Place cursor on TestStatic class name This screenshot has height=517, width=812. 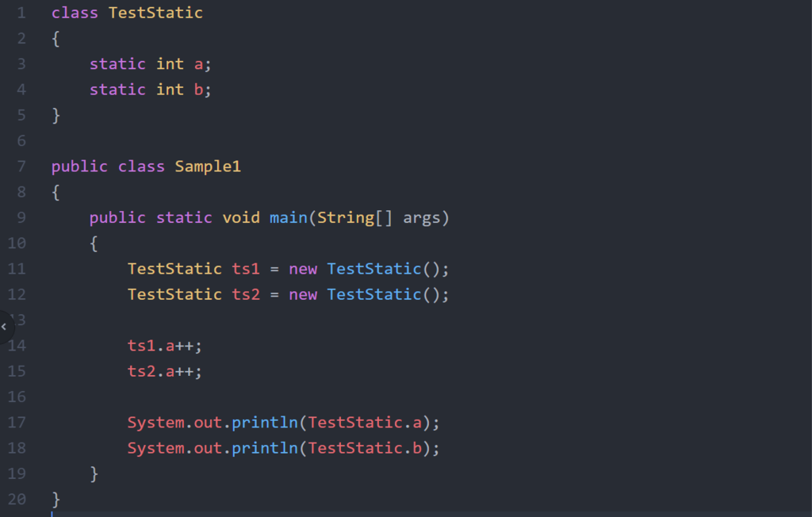tap(155, 13)
